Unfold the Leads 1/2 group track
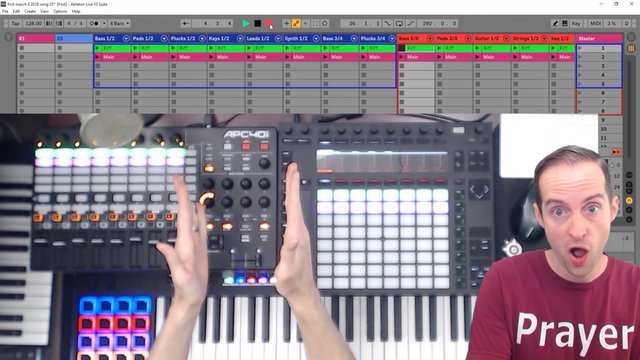The height and width of the screenshot is (360, 640). pos(278,38)
